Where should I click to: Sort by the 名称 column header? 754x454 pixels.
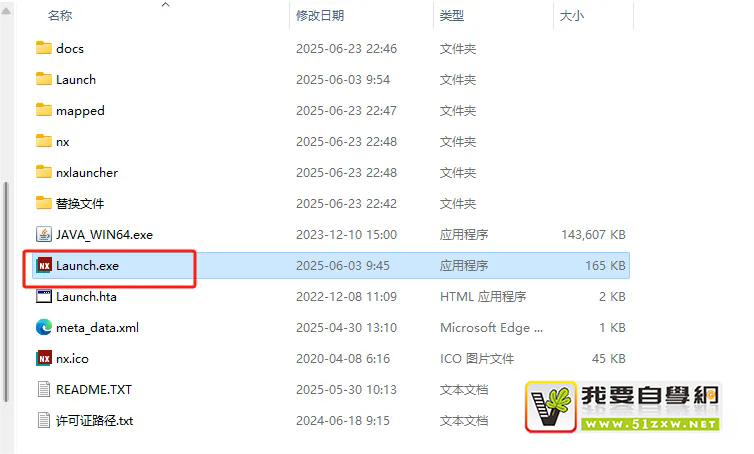(x=60, y=15)
